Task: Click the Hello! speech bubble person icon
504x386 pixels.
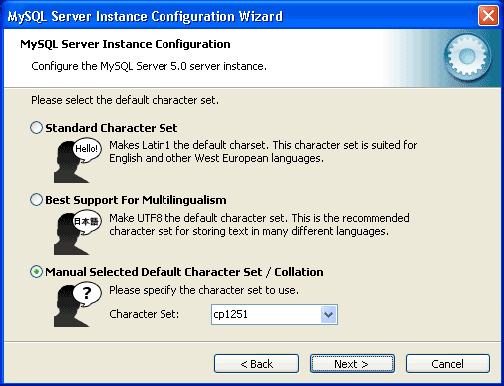Action: point(78,160)
